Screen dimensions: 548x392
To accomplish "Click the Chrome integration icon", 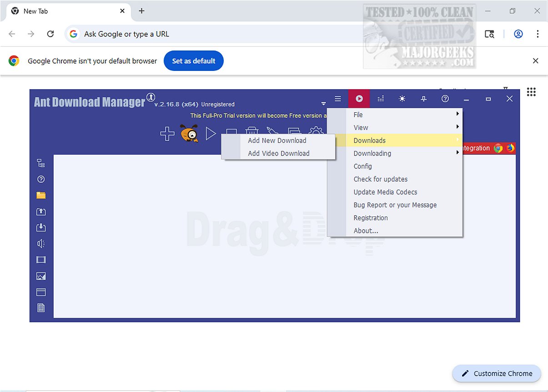I will [498, 148].
